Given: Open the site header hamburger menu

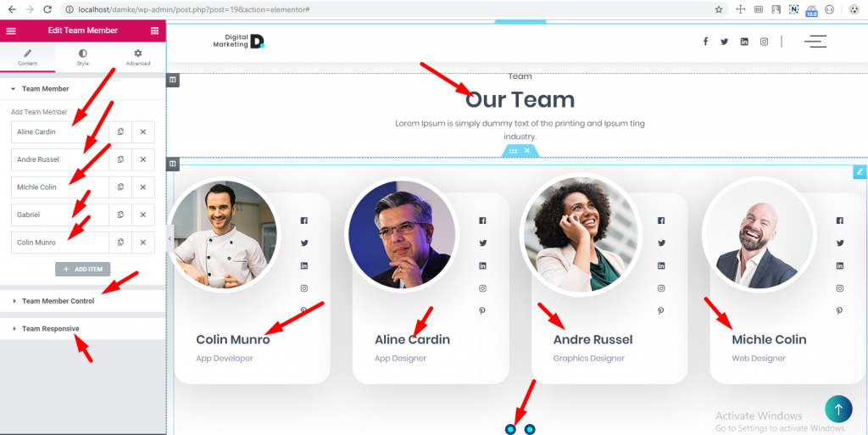Looking at the screenshot, I should (815, 42).
